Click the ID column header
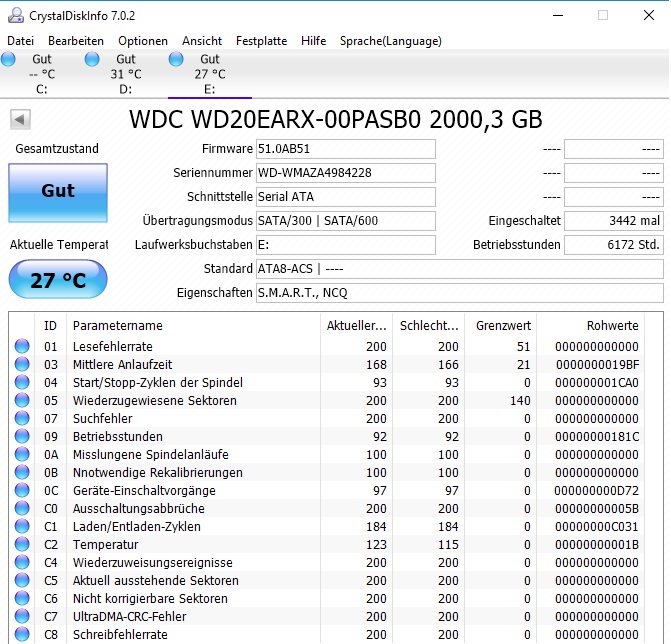 [50, 326]
